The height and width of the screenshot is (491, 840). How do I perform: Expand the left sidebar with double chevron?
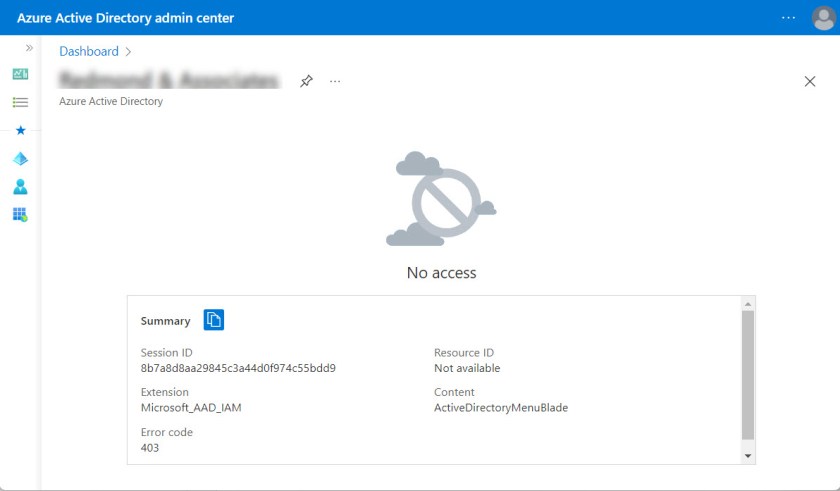[x=29, y=48]
